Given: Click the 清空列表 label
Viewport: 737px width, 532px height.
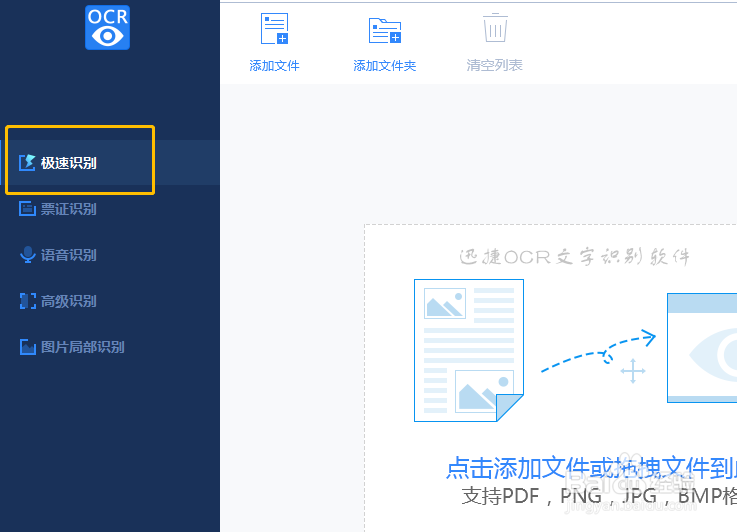Looking at the screenshot, I should coord(494,65).
